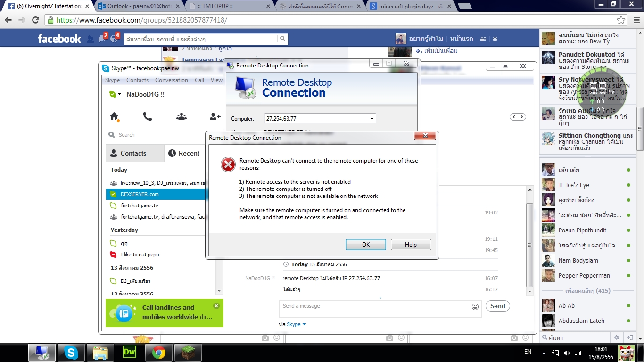Click the taskbar volume icon
644x362 pixels.
click(566, 353)
